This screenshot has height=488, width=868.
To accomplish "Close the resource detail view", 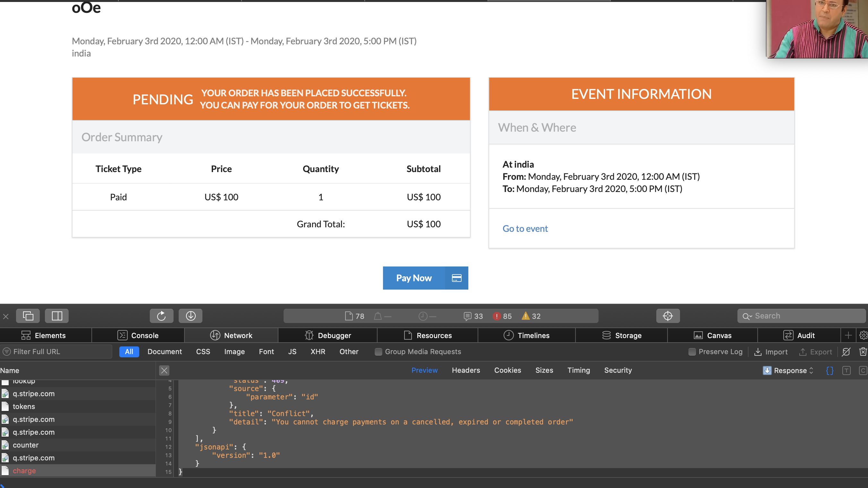I will (x=164, y=370).
